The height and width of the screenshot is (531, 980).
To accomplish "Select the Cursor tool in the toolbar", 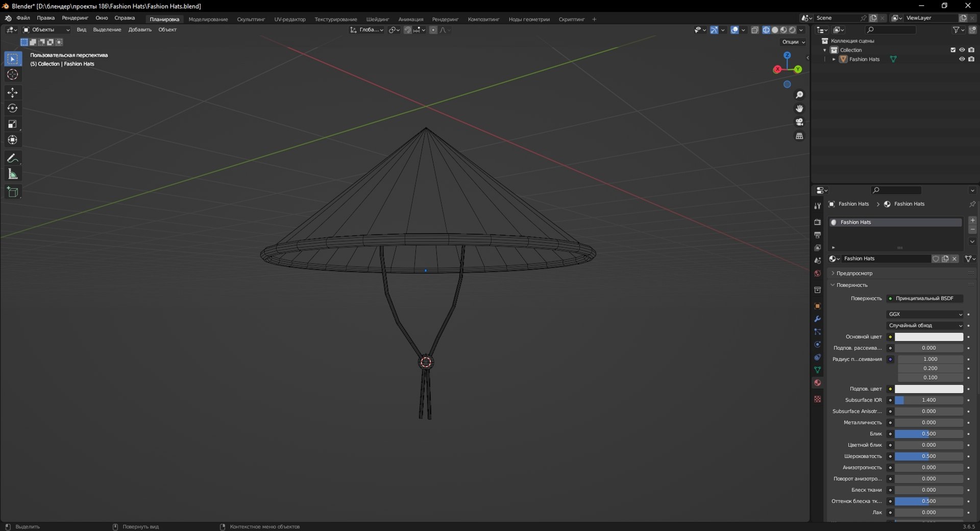I will click(13, 75).
